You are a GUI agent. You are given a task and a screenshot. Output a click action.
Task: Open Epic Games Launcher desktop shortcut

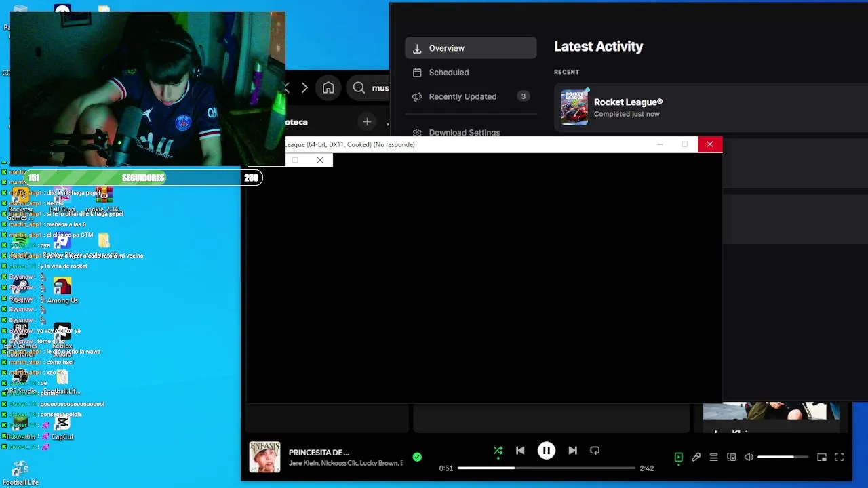[x=20, y=339]
